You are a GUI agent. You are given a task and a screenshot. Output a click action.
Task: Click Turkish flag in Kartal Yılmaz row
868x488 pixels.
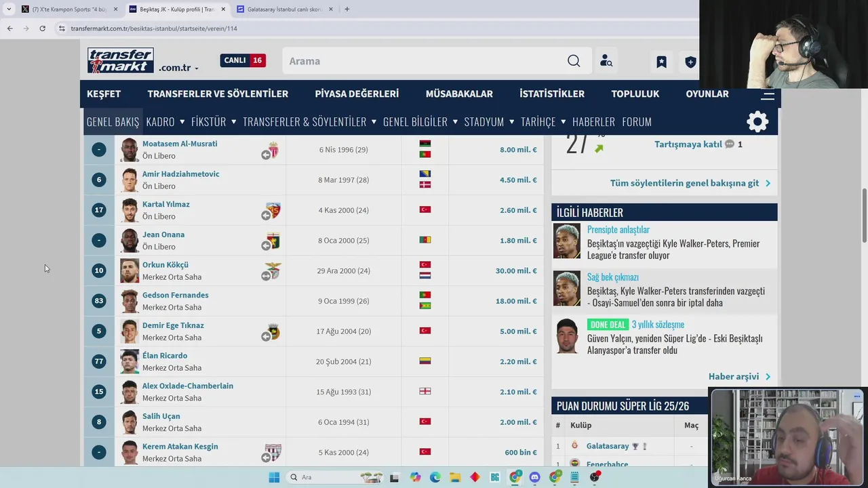(425, 210)
